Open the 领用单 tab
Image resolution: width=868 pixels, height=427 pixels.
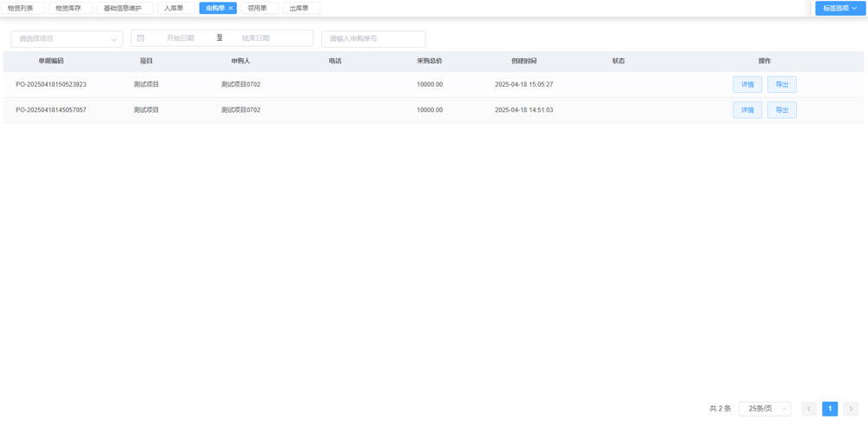pyautogui.click(x=258, y=9)
